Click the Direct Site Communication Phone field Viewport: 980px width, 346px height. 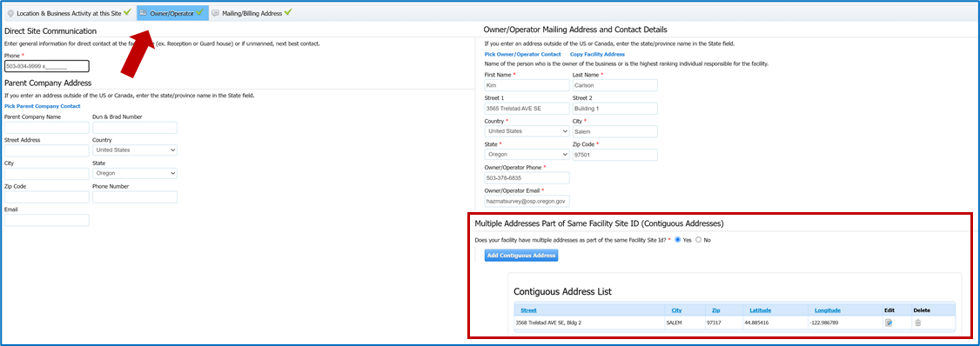[47, 66]
